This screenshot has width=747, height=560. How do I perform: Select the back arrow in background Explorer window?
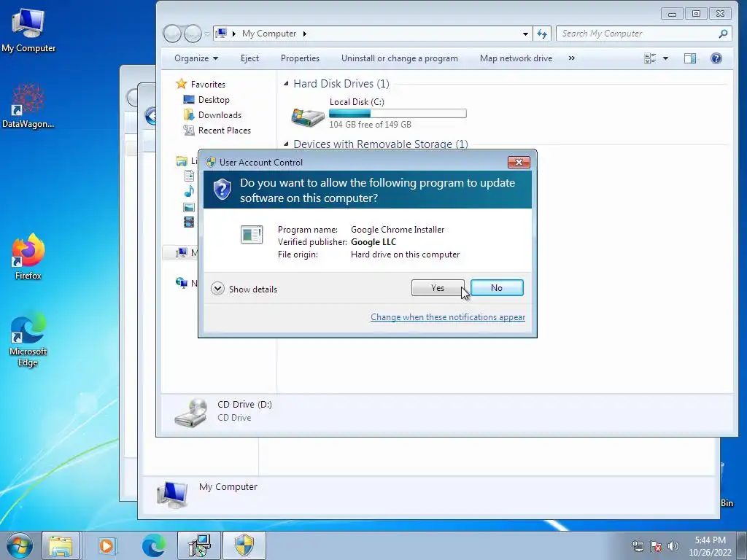click(150, 116)
